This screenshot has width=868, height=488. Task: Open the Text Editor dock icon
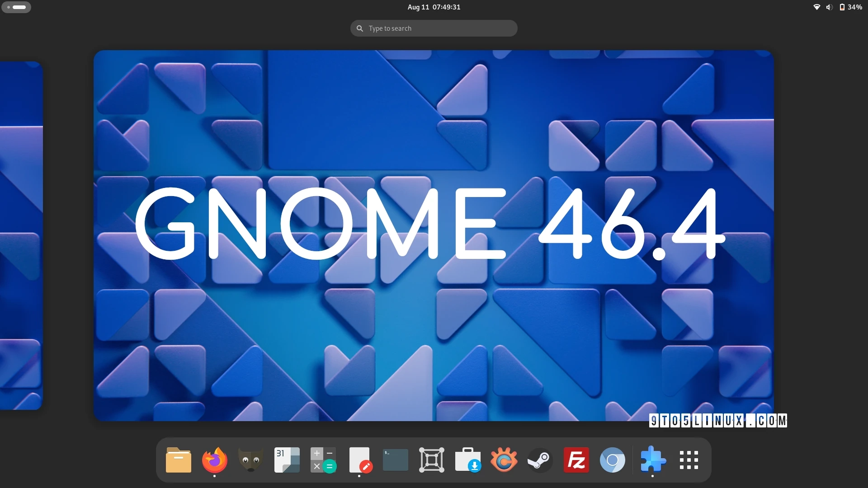(359, 460)
